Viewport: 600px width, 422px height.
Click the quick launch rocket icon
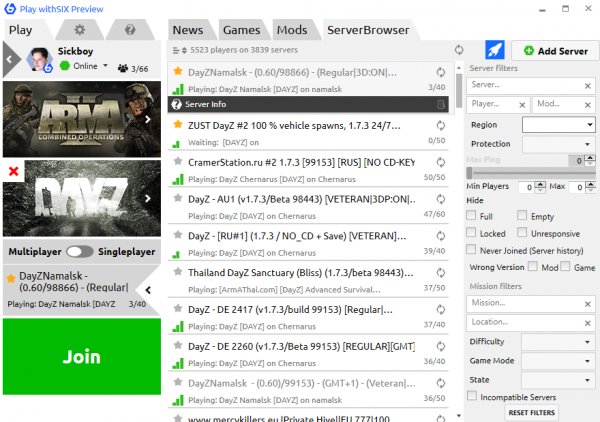pyautogui.click(x=495, y=50)
